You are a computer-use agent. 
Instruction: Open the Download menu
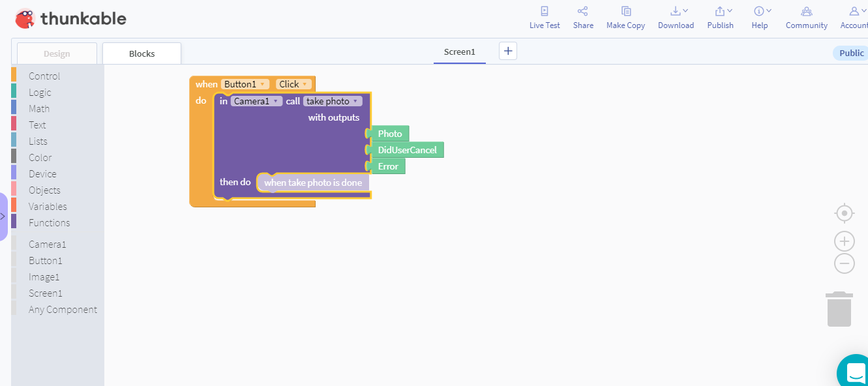tap(676, 18)
